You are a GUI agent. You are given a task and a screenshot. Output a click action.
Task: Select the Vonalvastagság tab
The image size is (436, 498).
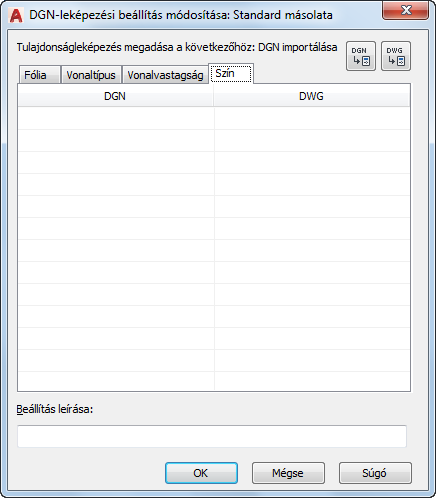[165, 75]
